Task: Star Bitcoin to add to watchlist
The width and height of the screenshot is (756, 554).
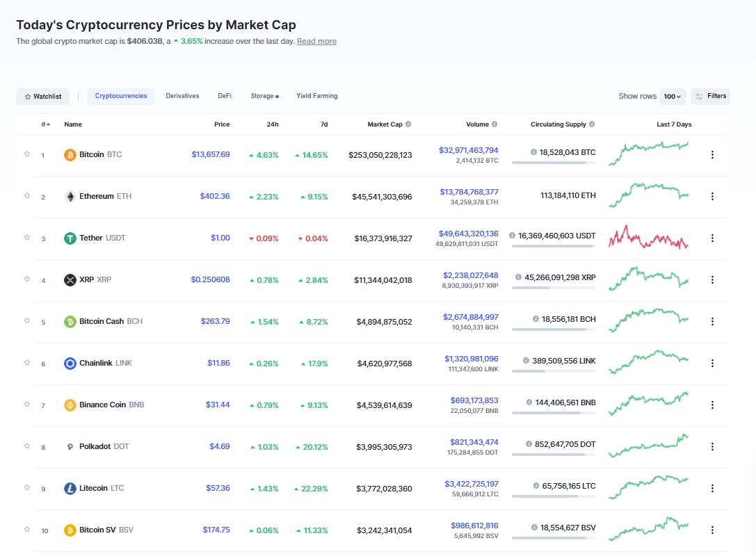Action: (x=27, y=154)
